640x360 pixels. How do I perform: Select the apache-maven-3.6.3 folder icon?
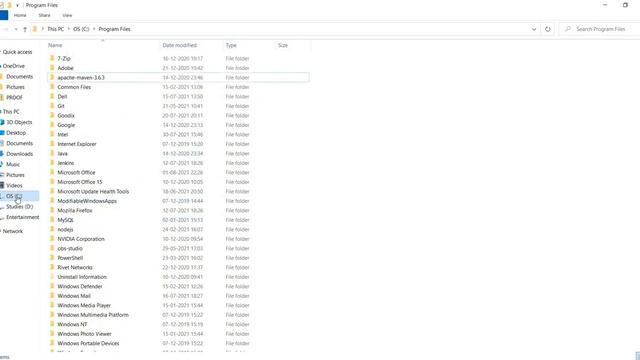[52, 77]
